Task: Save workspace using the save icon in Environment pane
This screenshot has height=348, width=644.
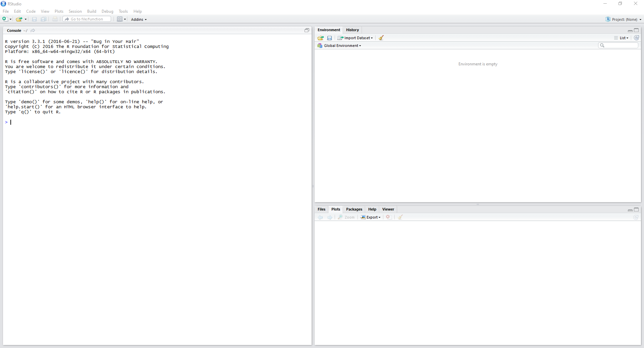Action: tap(330, 38)
